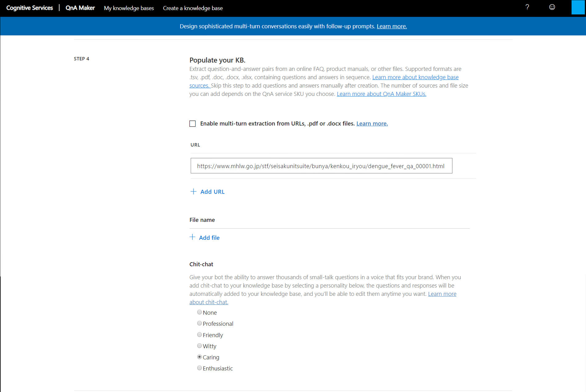Click the blue user account avatar

coord(578,7)
